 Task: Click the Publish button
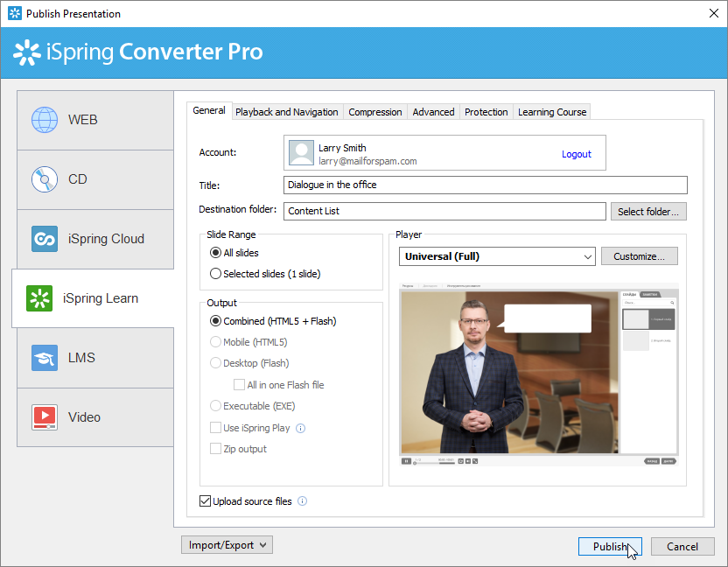(x=610, y=546)
